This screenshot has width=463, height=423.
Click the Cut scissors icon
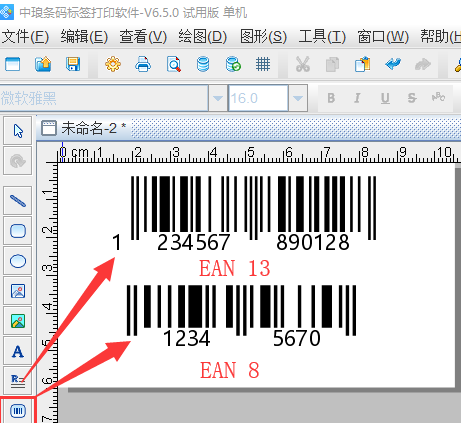coord(303,64)
